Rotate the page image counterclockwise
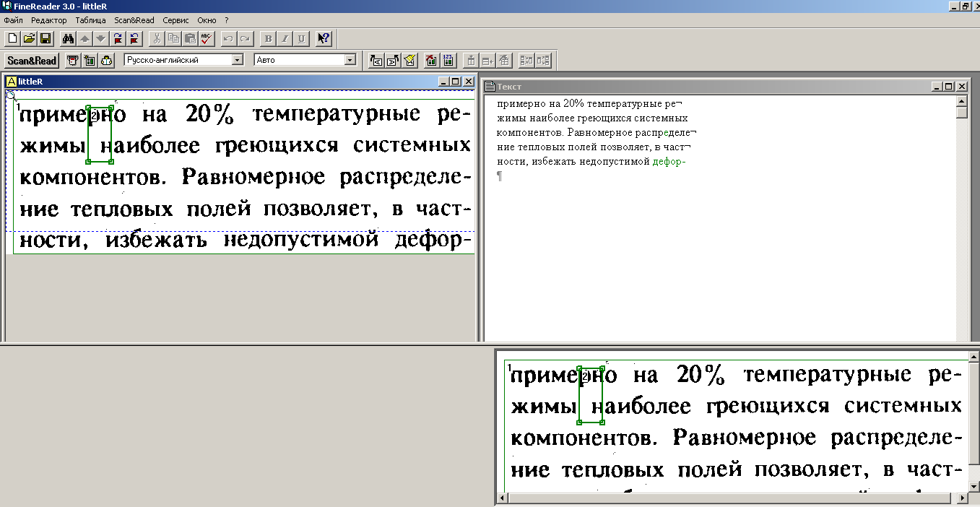 point(134,38)
